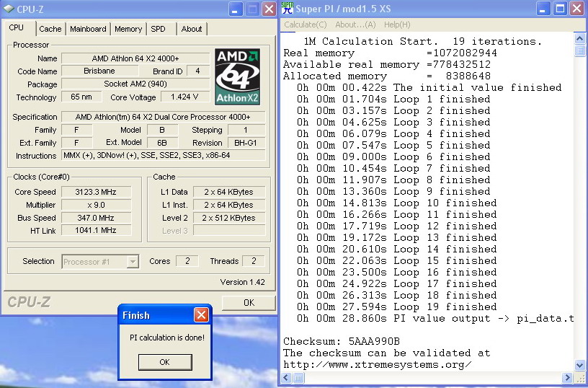This screenshot has height=388, width=588.
Task: Click the PI value output line
Action: 435,319
